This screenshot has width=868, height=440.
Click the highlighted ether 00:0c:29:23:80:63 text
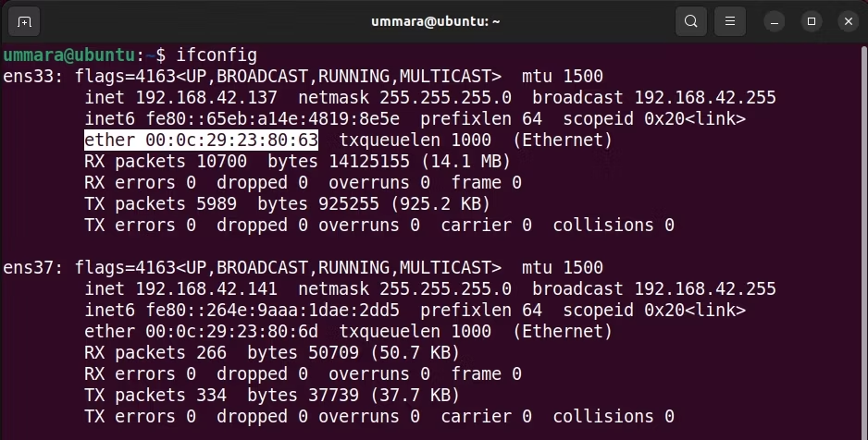click(x=201, y=140)
